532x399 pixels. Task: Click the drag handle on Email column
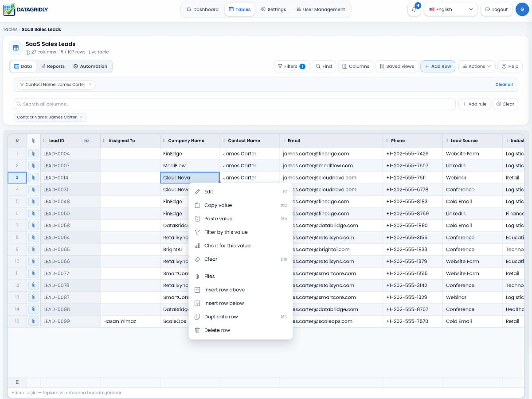coord(284,141)
